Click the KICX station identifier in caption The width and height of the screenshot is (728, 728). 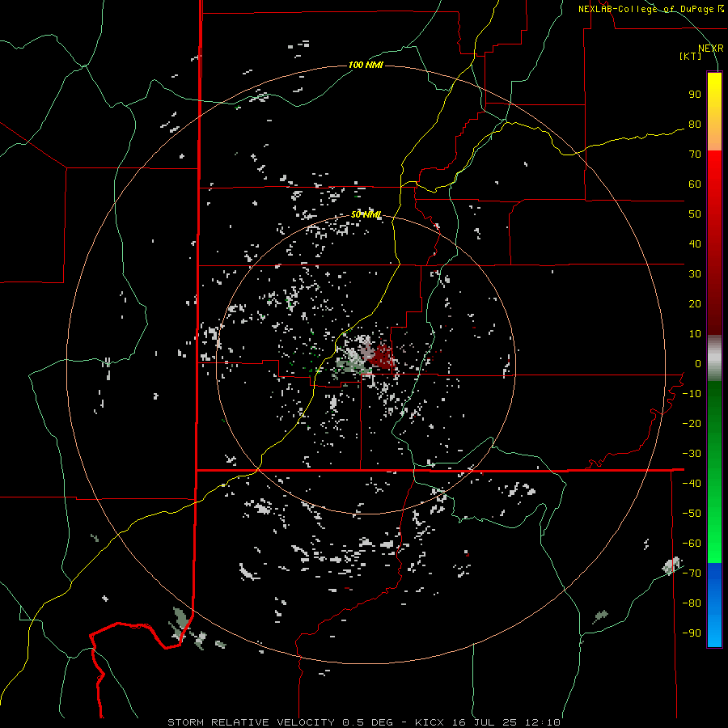(x=430, y=722)
